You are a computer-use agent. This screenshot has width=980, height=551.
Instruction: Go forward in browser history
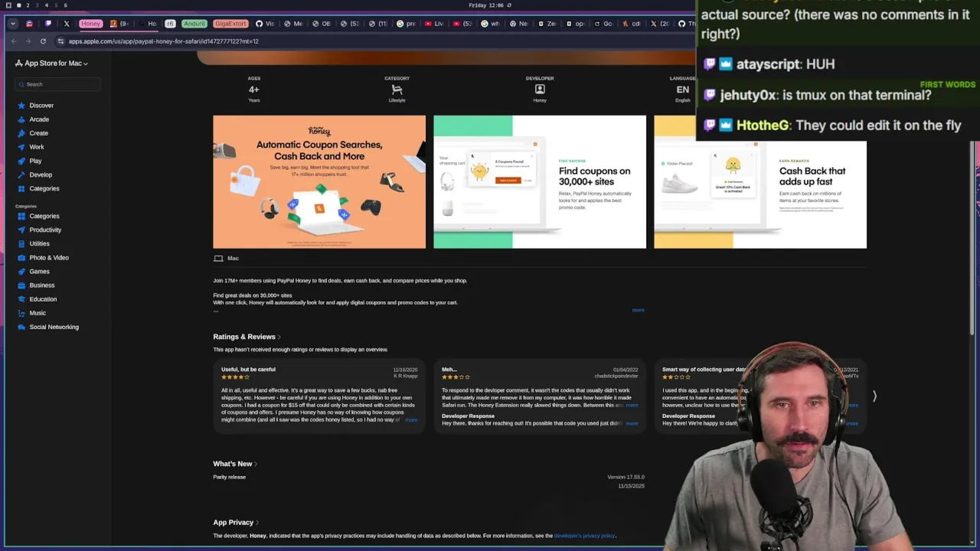pyautogui.click(x=28, y=41)
